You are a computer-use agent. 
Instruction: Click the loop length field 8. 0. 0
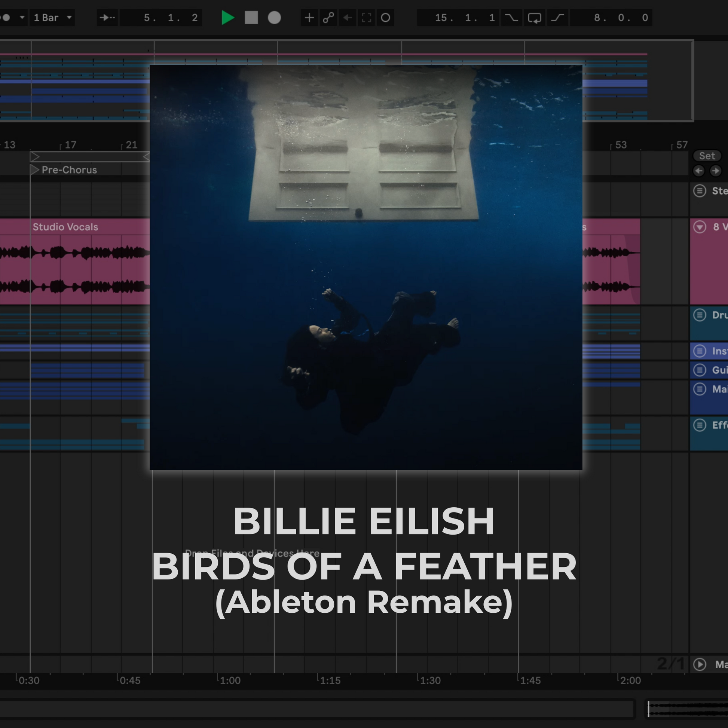[611, 18]
